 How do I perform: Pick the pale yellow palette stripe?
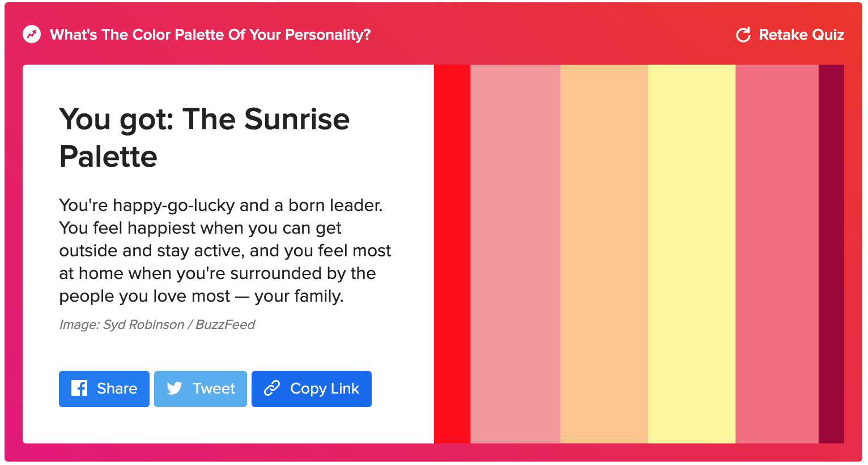[x=692, y=254]
